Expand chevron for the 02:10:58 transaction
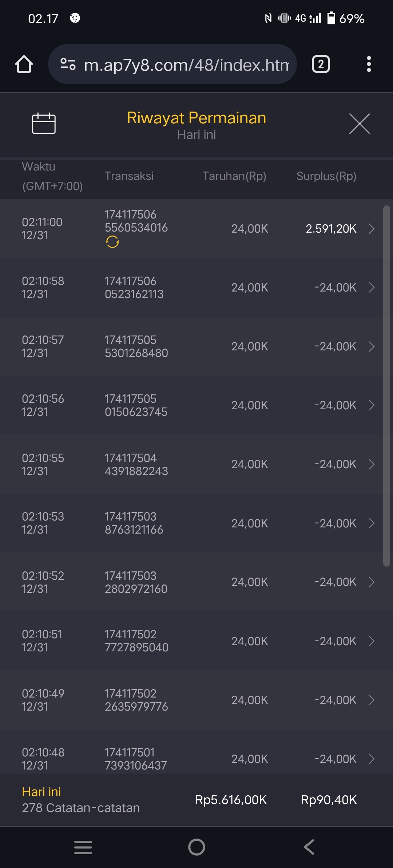393x868 pixels. (x=371, y=288)
